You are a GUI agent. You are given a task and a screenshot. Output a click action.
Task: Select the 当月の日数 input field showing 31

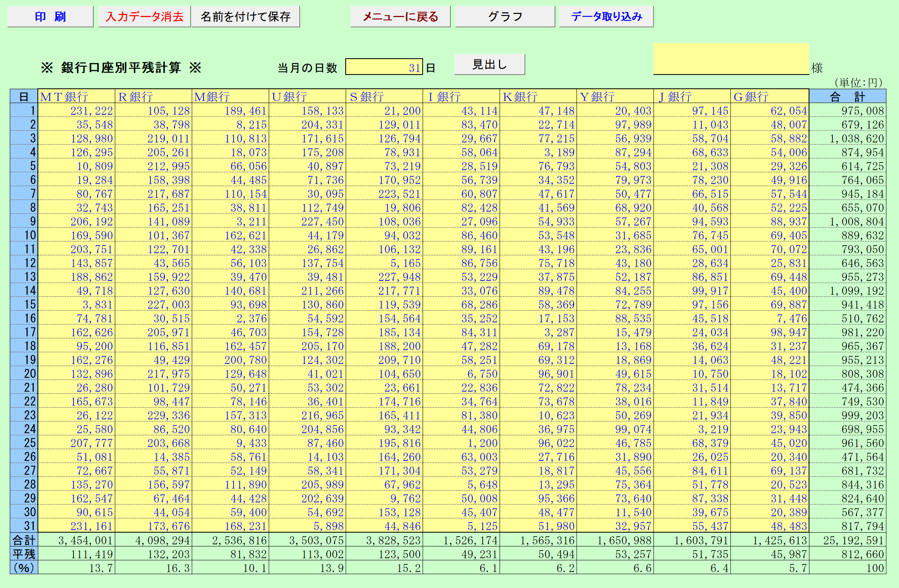point(384,67)
